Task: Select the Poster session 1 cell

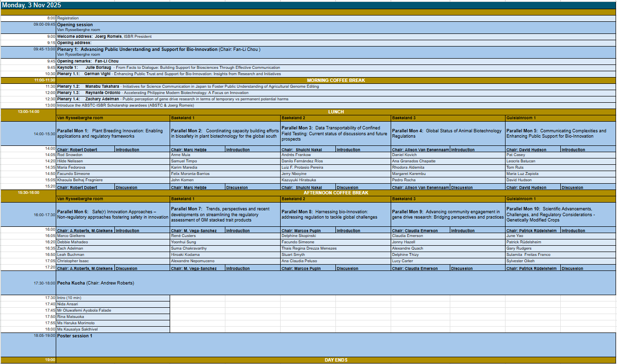Action: [75, 336]
